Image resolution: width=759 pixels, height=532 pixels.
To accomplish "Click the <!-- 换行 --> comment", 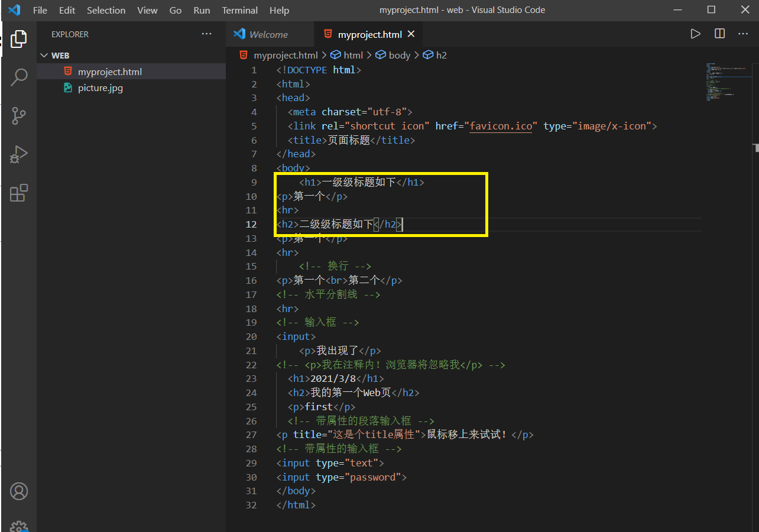I will pyautogui.click(x=335, y=266).
